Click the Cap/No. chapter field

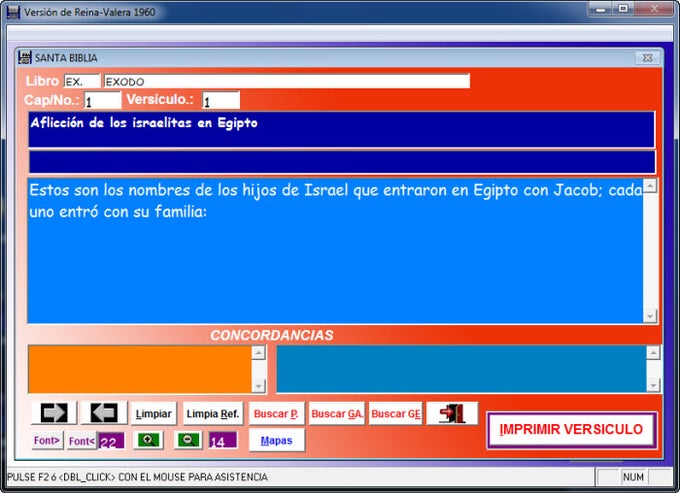click(x=102, y=101)
